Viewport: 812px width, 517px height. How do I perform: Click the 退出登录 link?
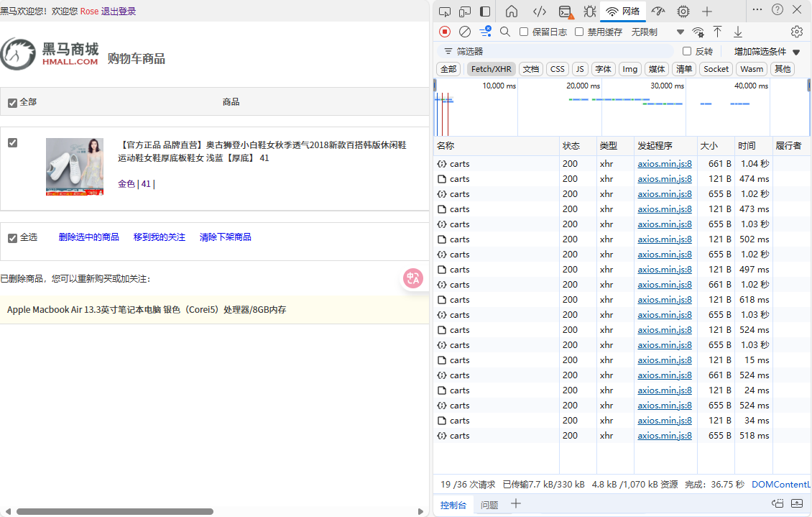119,12
